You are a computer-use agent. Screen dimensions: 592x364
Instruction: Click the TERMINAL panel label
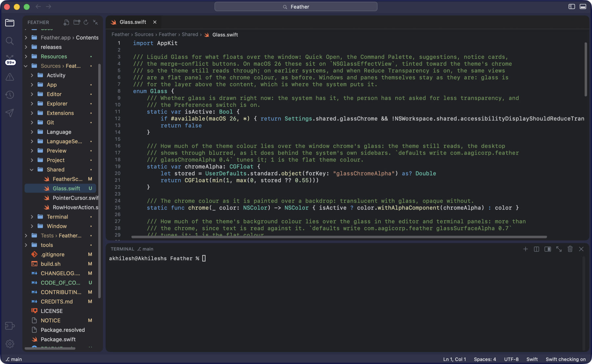tap(122, 249)
